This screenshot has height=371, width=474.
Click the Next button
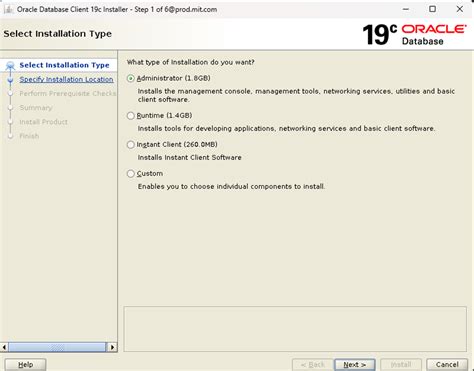(x=355, y=365)
